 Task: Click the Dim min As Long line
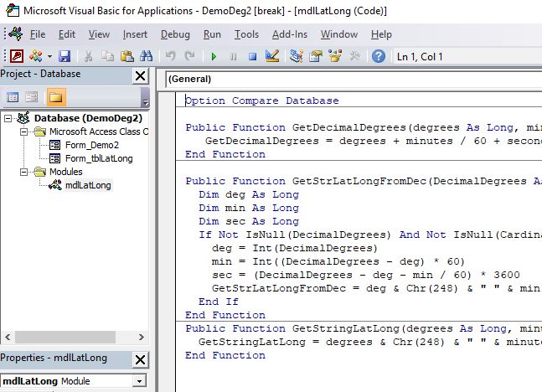click(x=249, y=208)
